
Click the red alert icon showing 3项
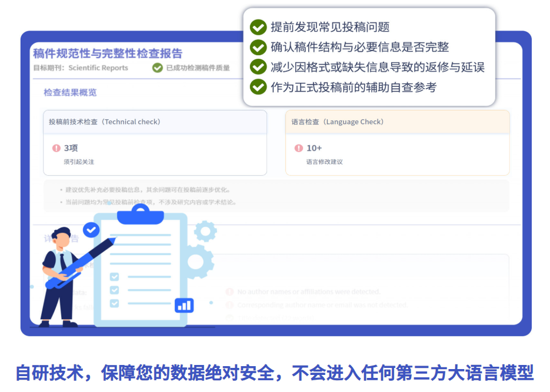point(57,148)
